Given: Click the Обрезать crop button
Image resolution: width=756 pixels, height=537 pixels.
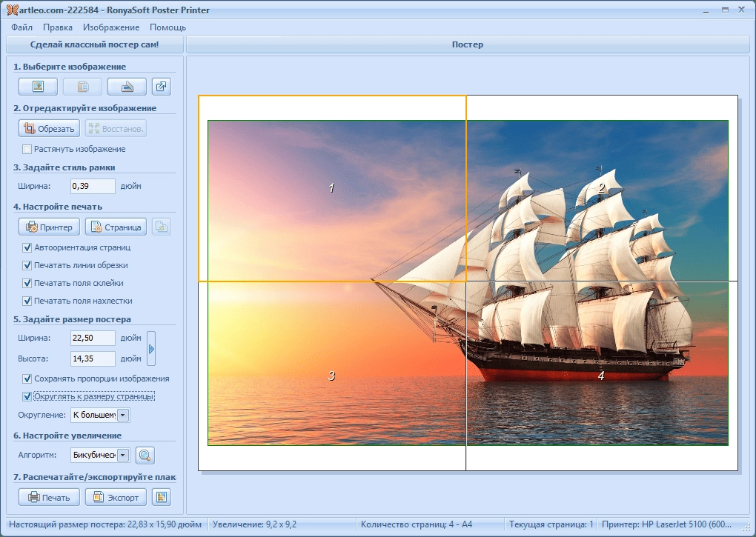Looking at the screenshot, I should coord(49,129).
